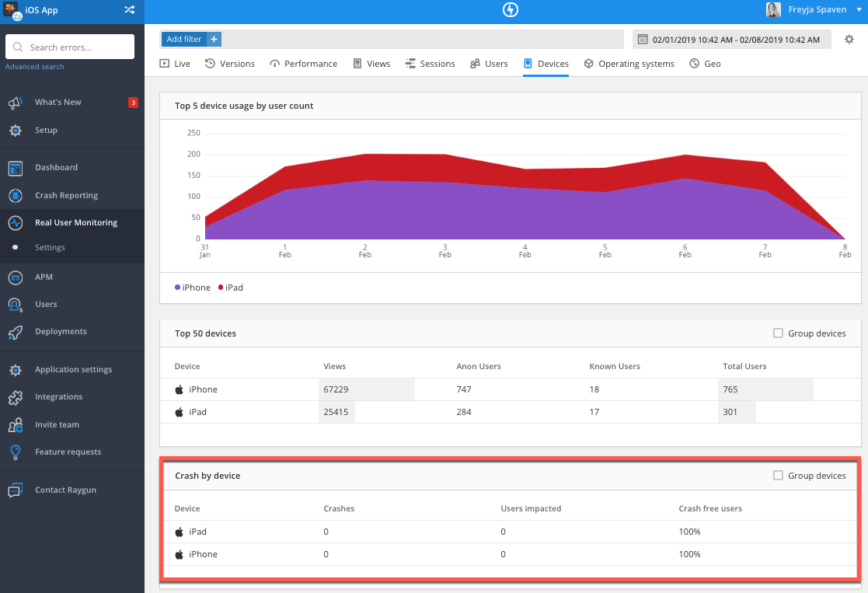The image size is (868, 593).
Task: Switch to the Operating systems tab
Action: 629,63
